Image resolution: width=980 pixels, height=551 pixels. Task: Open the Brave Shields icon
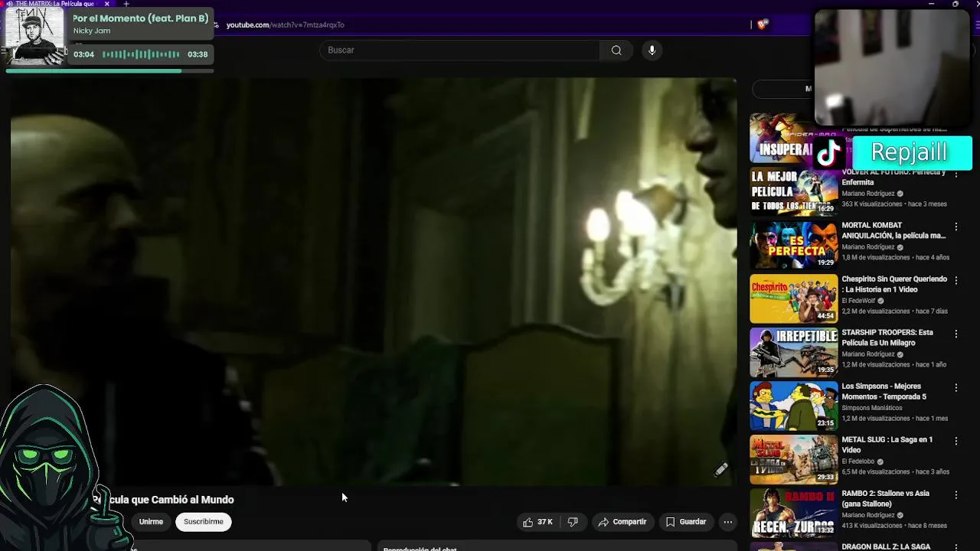point(762,24)
